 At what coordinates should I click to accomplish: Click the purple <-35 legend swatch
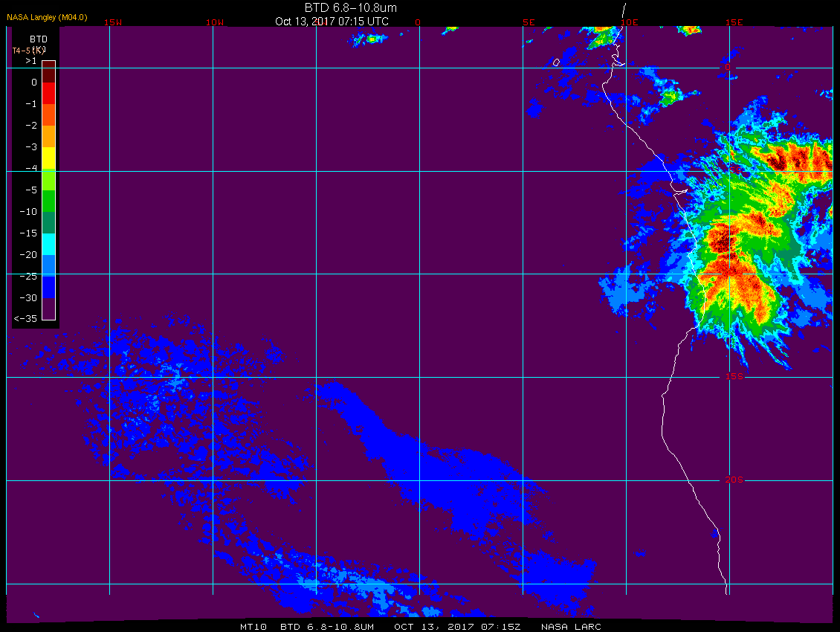(x=49, y=309)
